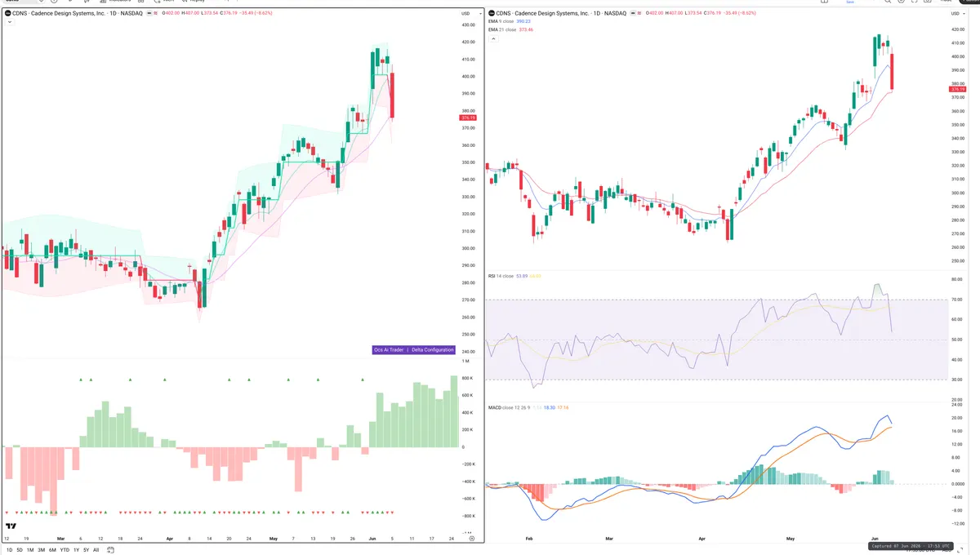Select the 5Y time range

(86, 550)
